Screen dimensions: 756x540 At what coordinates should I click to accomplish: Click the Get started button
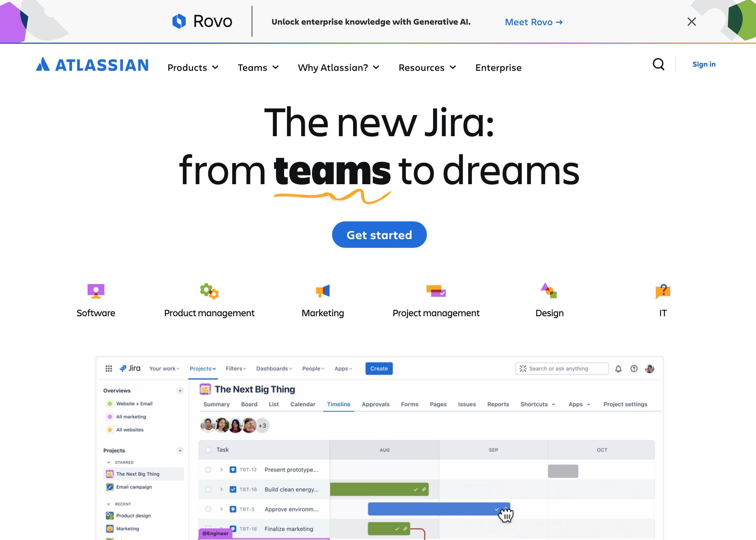point(379,234)
